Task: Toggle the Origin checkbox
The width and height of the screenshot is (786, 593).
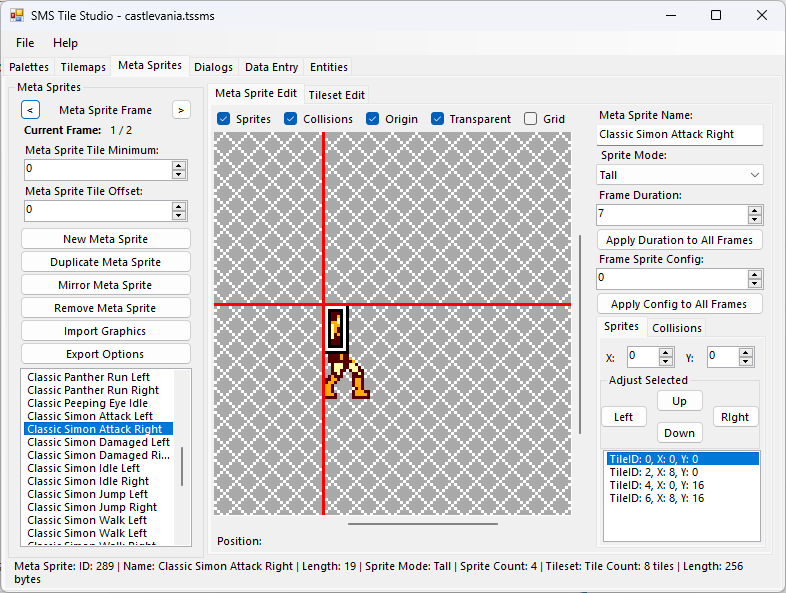Action: coord(372,119)
